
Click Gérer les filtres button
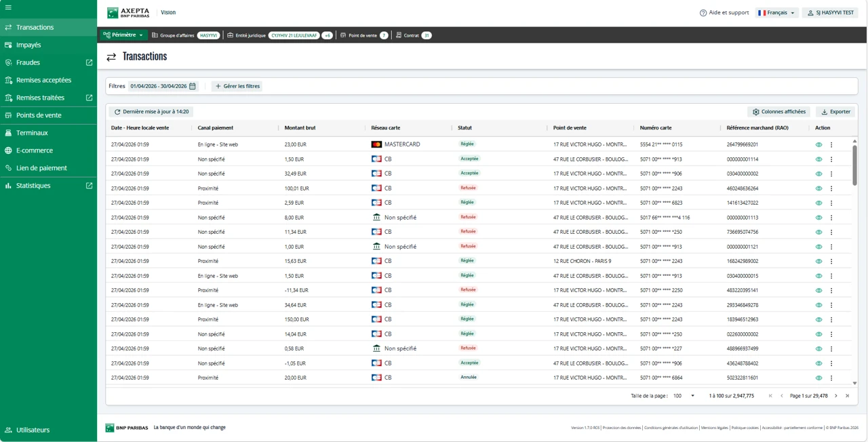237,86
